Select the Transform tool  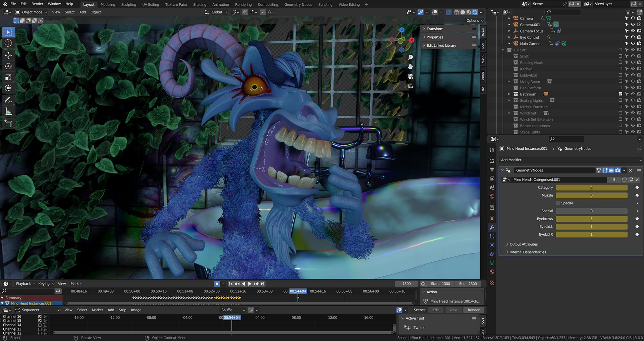click(8, 88)
